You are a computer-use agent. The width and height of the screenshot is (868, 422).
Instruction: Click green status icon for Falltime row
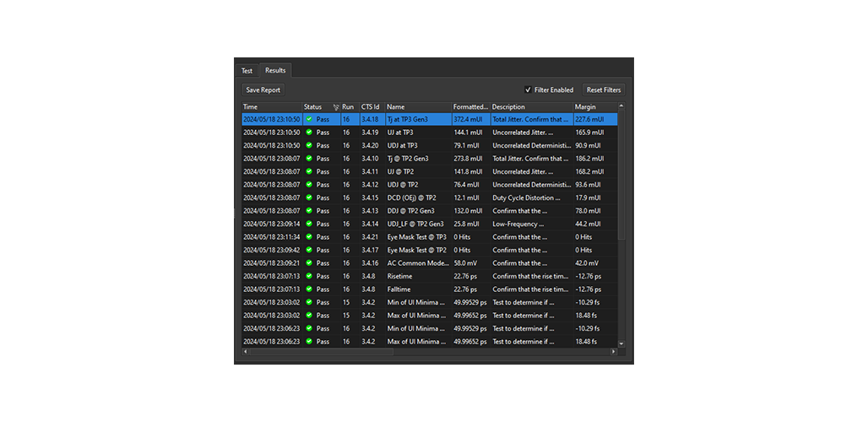click(309, 289)
